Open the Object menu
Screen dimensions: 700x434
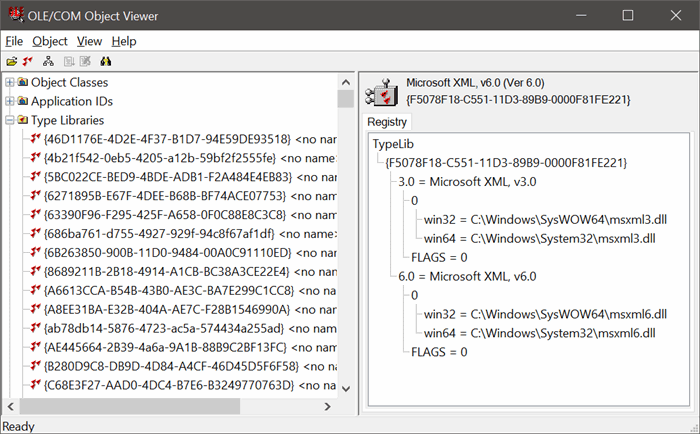click(50, 42)
